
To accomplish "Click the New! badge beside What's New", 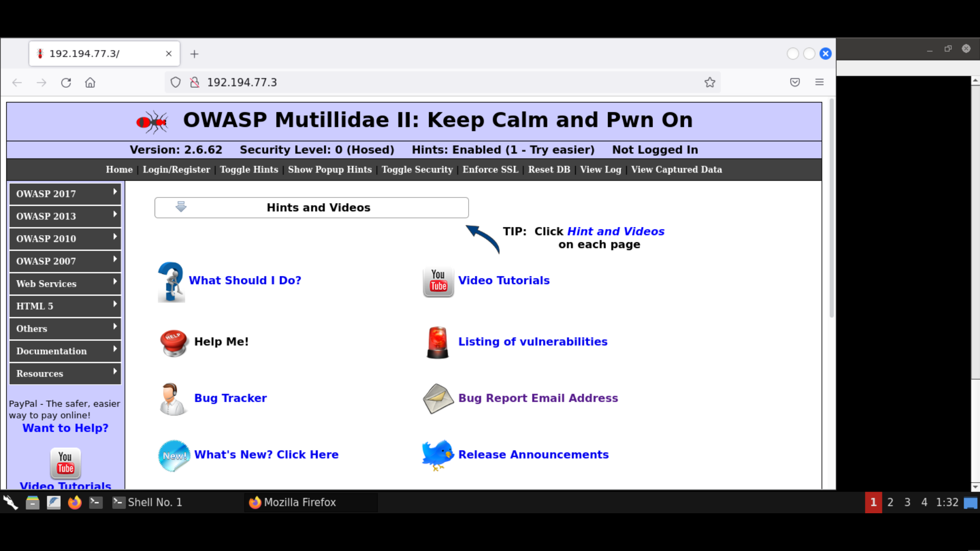I will (x=173, y=456).
